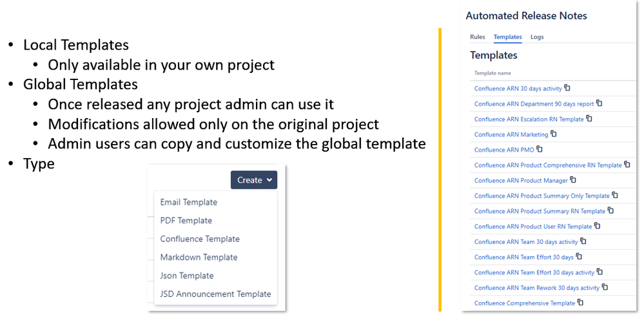Open Confluence Comprehensive Template link
The width and height of the screenshot is (644, 315).
pos(525,303)
